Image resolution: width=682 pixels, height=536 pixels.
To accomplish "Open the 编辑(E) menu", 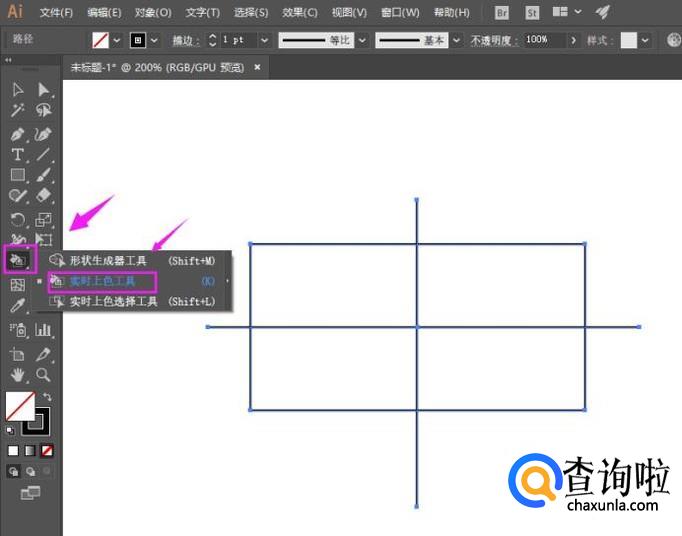I will (x=104, y=13).
